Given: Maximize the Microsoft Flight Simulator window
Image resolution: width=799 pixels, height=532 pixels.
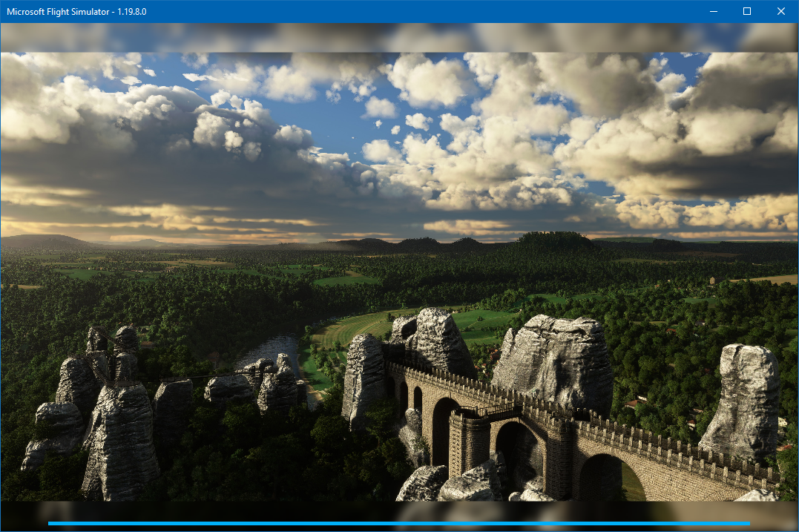Looking at the screenshot, I should click(x=747, y=11).
